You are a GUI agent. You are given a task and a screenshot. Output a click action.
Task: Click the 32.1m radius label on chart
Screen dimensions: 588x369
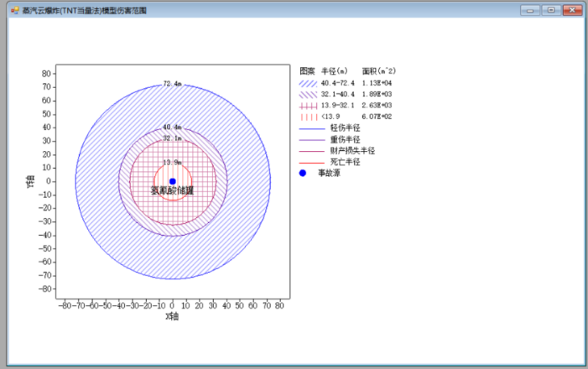pyautogui.click(x=173, y=138)
